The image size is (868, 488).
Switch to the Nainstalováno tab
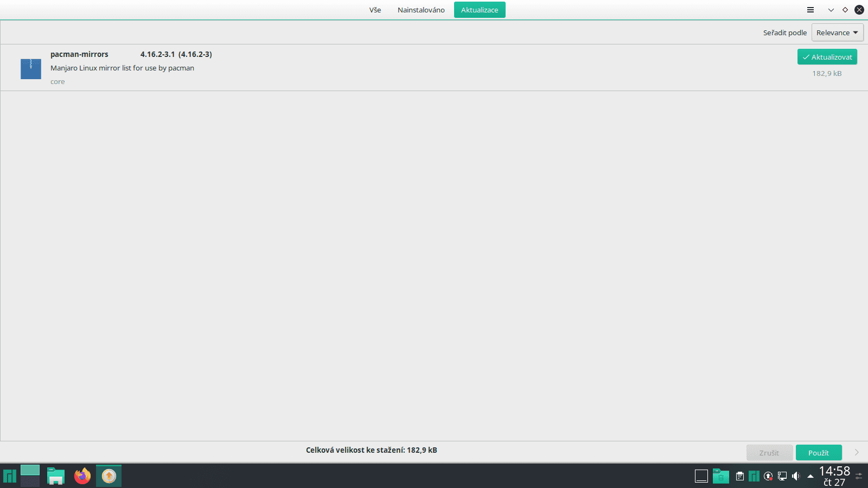[421, 9]
